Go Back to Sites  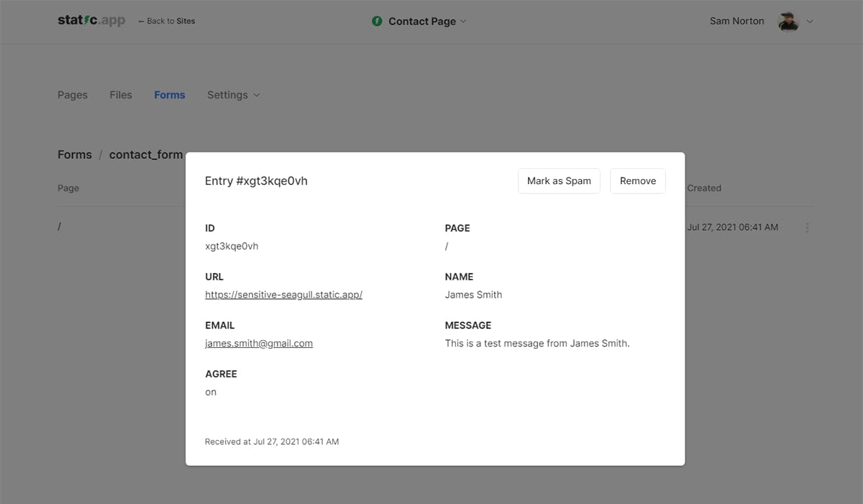pyautogui.click(x=166, y=21)
